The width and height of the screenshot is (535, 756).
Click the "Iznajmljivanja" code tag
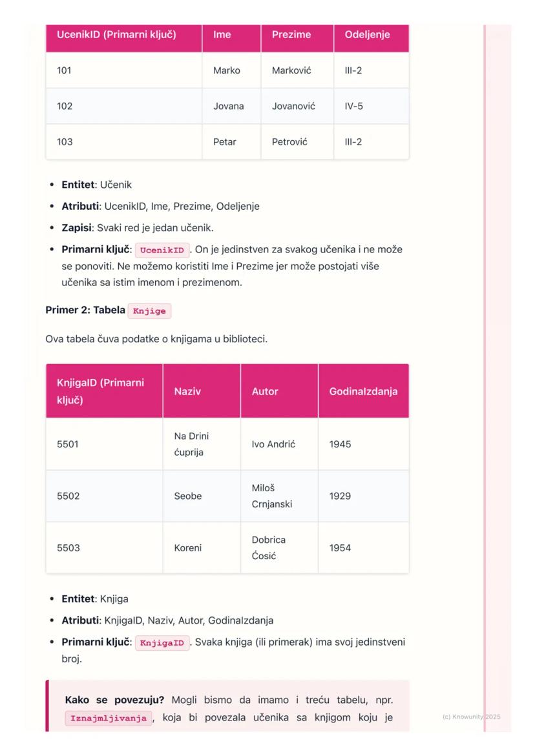109,719
